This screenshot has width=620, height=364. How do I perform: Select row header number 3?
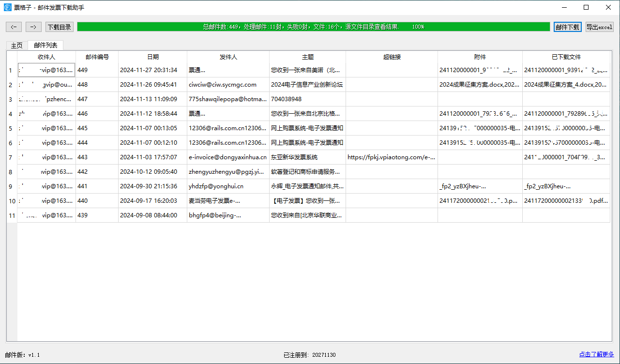(x=12, y=99)
